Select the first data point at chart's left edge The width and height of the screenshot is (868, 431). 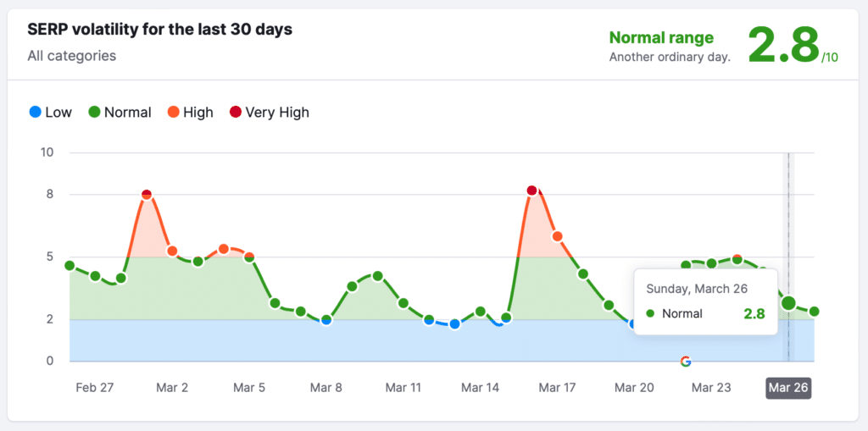point(70,266)
